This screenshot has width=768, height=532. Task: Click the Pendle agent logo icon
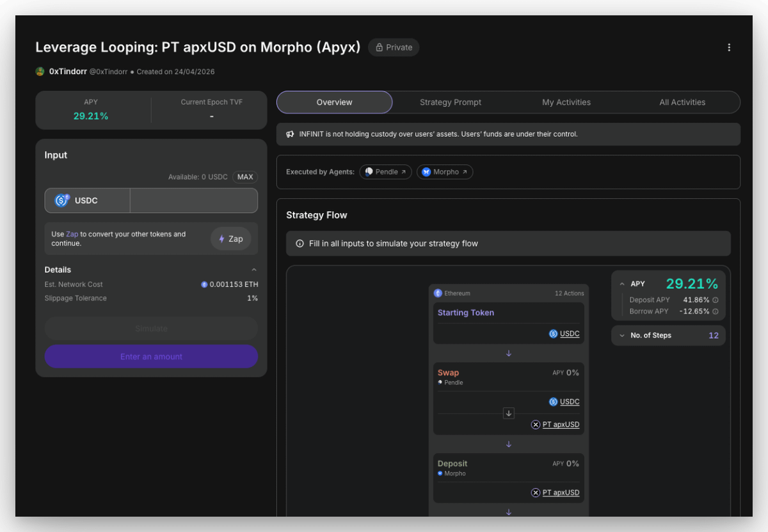tap(369, 172)
